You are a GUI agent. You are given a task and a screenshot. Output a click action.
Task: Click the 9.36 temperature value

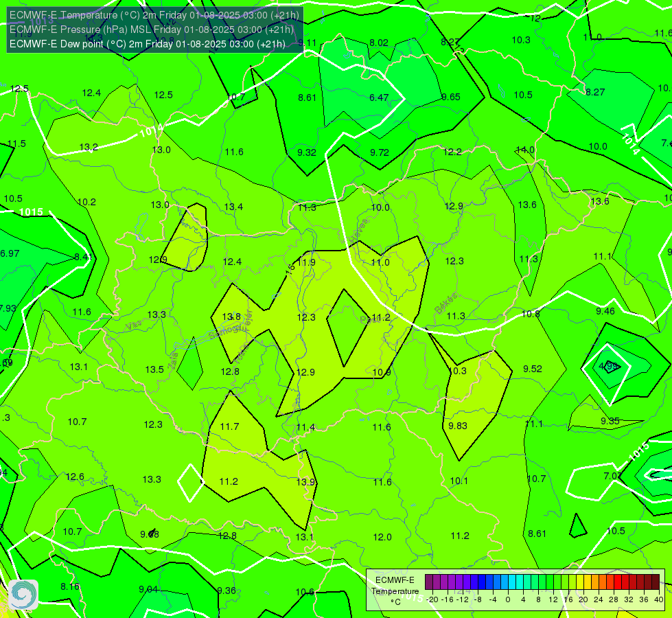point(227,591)
